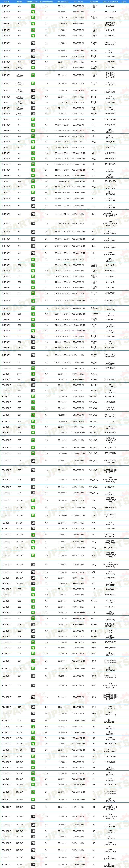Screen dimensions: 129x868
Task: Click petrol icon in DS3 5FD (EP6DTS) row
Action: coord(33,314)
